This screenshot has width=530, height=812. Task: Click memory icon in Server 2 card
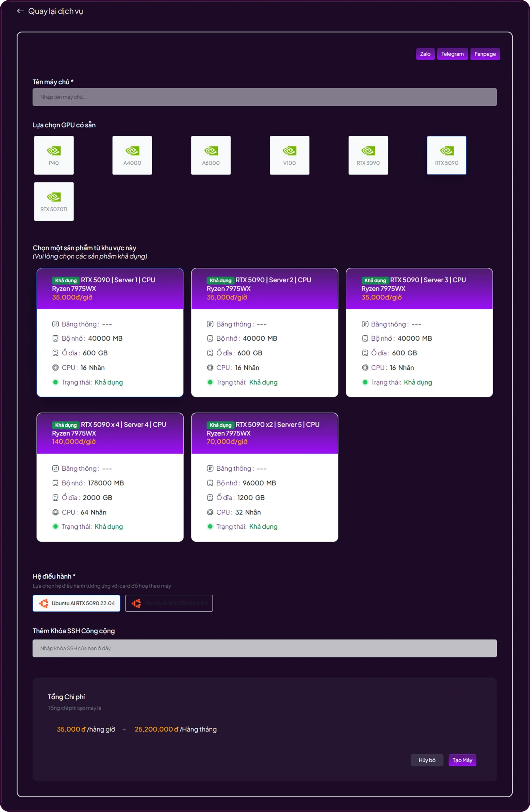[x=210, y=338]
